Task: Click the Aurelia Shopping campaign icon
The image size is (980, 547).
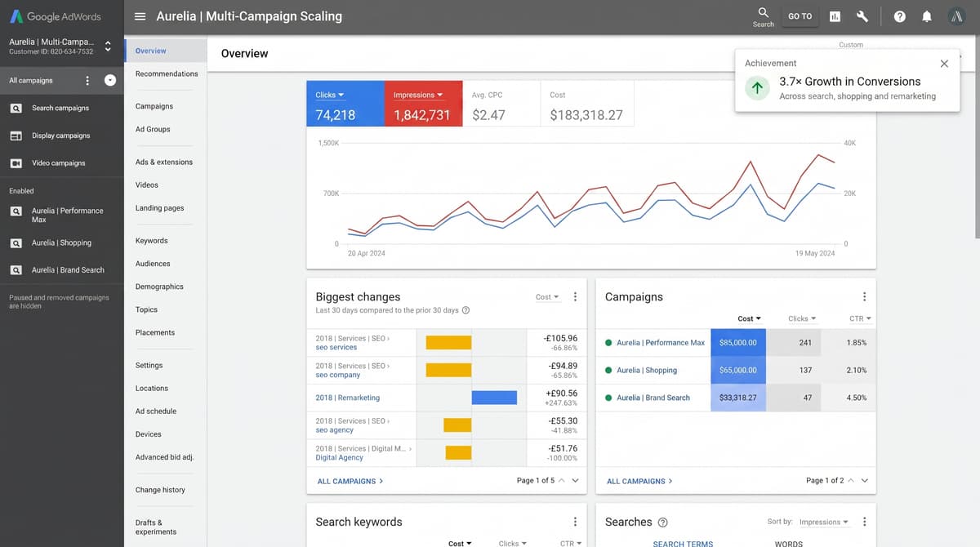Action: click(16, 242)
